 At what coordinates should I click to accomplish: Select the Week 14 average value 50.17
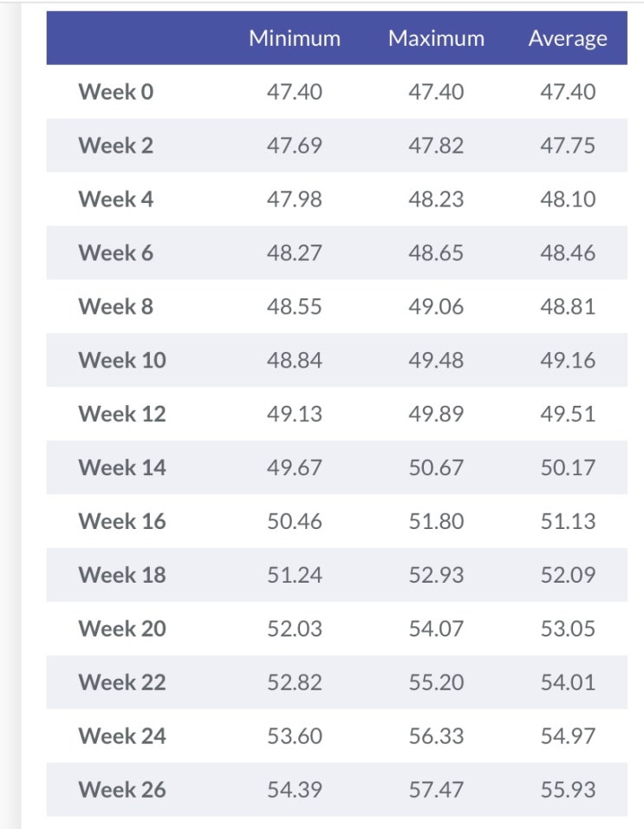(568, 468)
